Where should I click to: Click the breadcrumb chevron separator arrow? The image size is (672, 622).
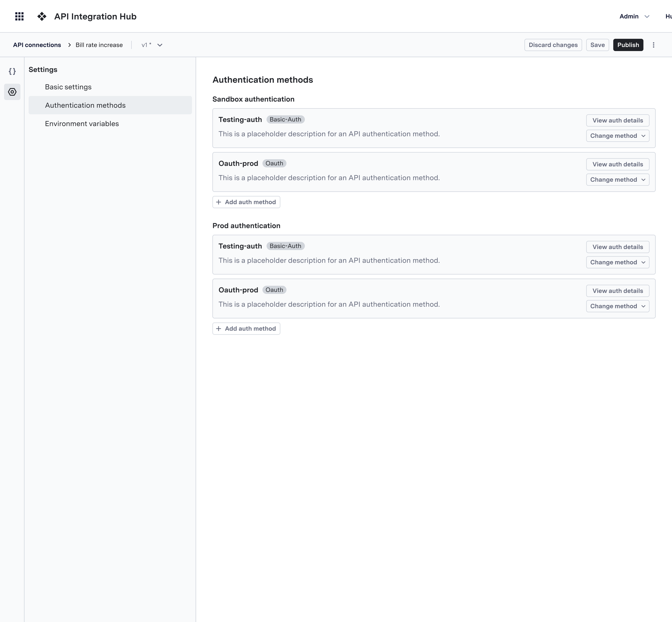(x=69, y=45)
